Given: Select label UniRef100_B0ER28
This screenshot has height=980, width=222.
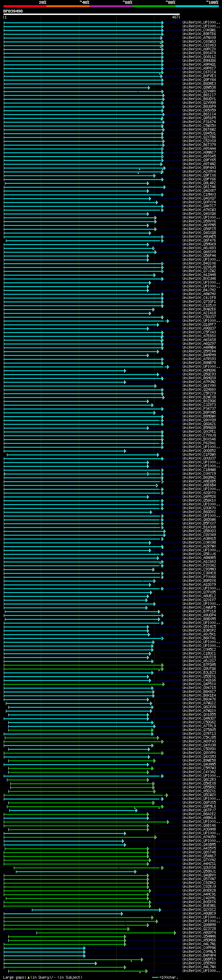Looking at the screenshot, I should click(199, 890).
